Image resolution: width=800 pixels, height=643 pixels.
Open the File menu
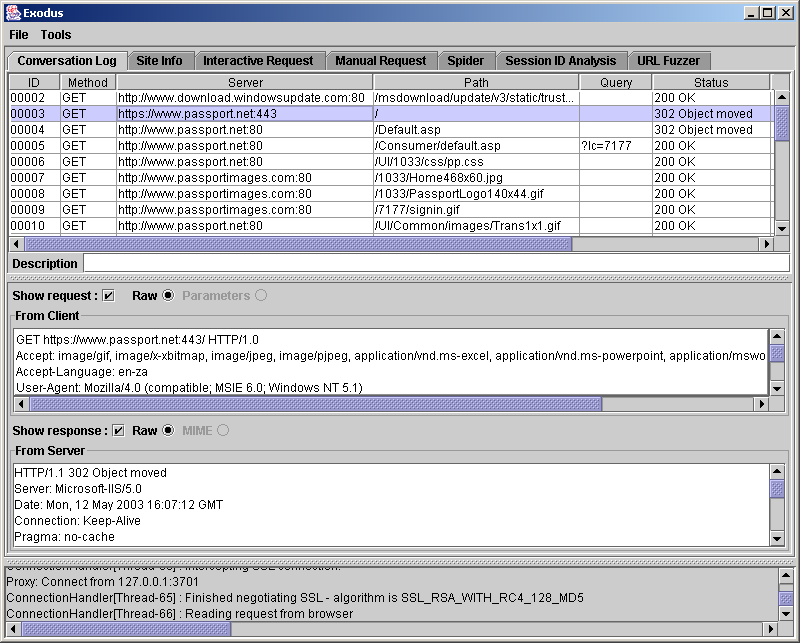coord(19,34)
